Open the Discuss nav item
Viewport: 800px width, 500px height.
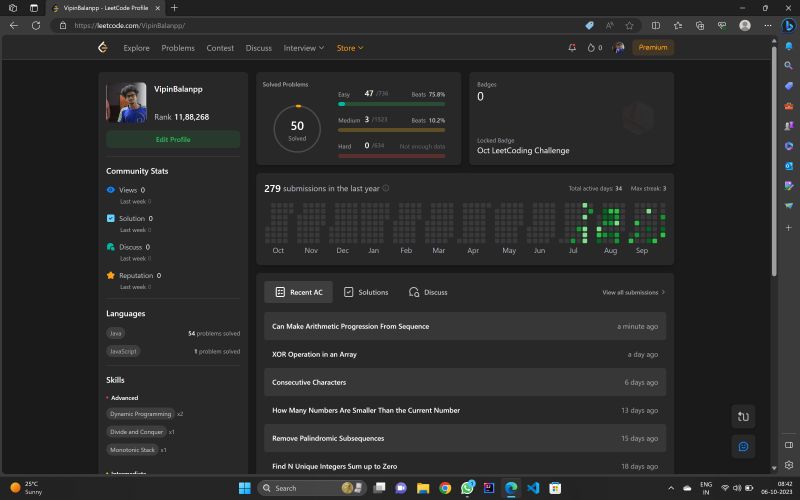click(x=259, y=48)
